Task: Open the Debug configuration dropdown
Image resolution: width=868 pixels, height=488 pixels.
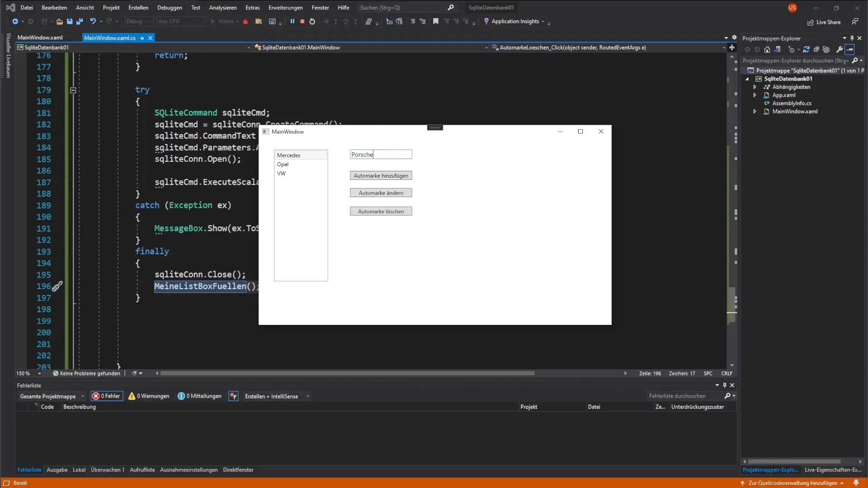Action: pos(139,21)
